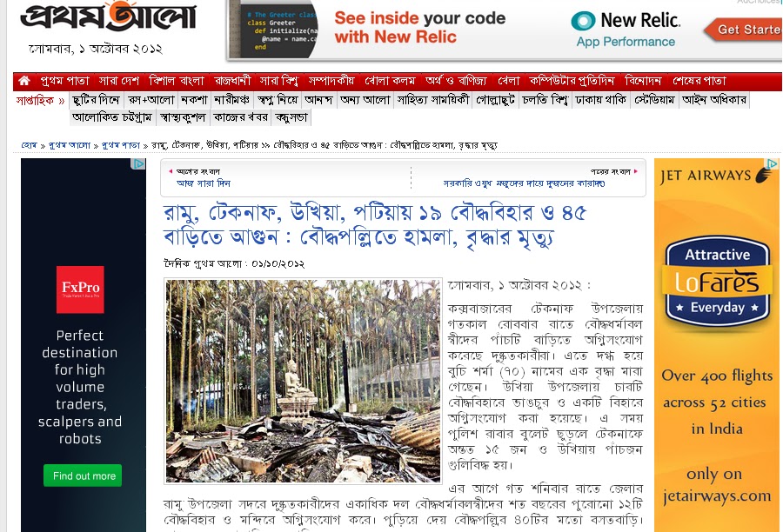This screenshot has height=532, width=783.
Task: Click the burnt temple article photo
Action: tap(304, 381)
